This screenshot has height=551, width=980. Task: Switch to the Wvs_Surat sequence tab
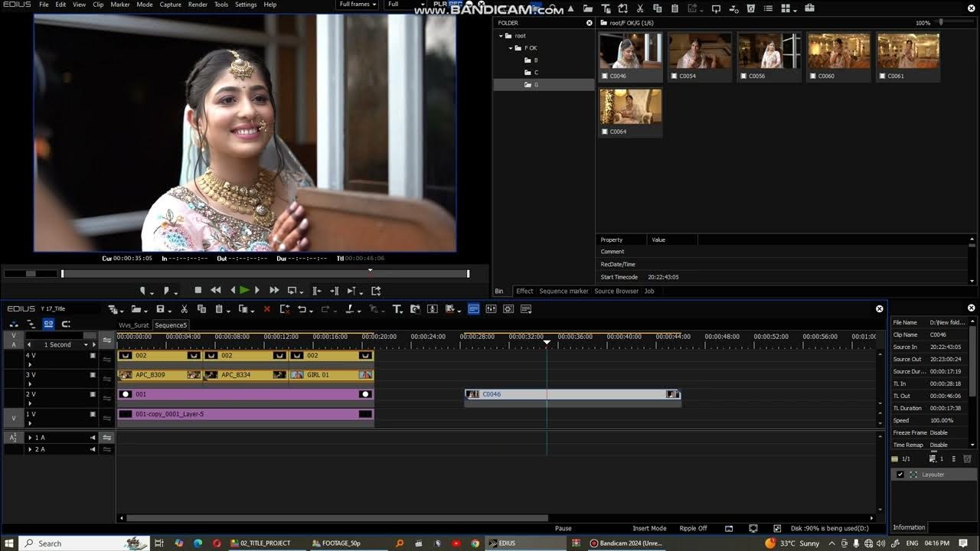[134, 325]
